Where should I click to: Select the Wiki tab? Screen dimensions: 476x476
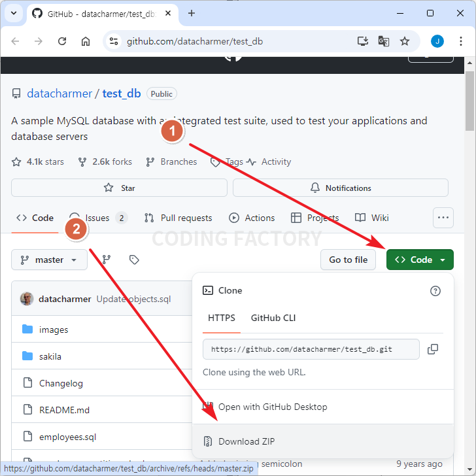click(x=372, y=218)
